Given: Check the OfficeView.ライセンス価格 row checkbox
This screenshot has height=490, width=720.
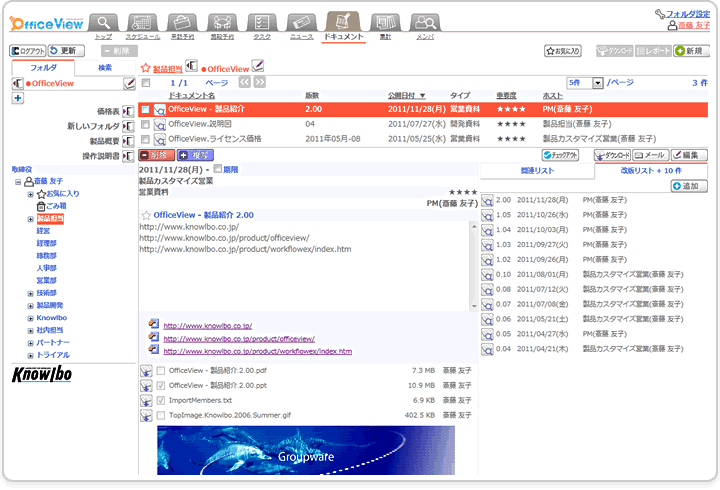Looking at the screenshot, I should 146,139.
